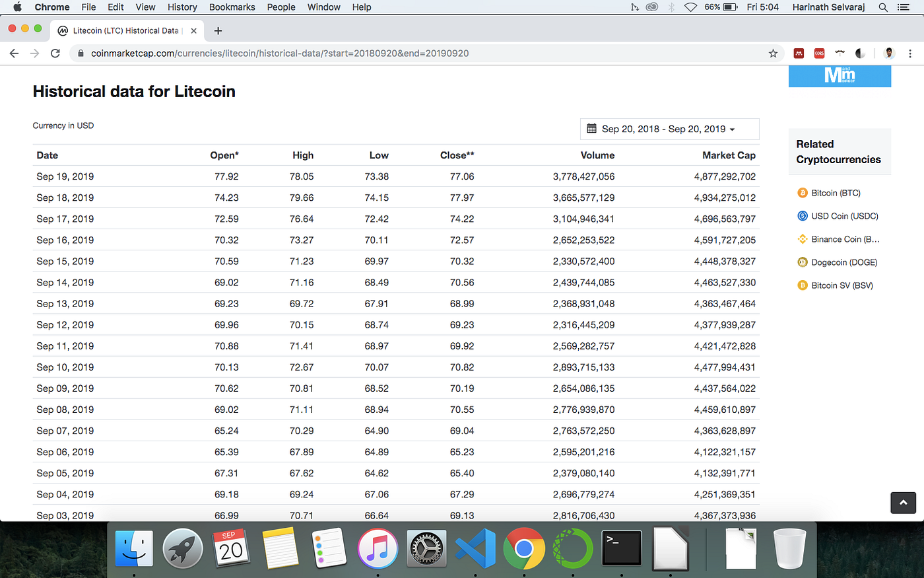
Task: Open the People menu
Action: pyautogui.click(x=281, y=7)
